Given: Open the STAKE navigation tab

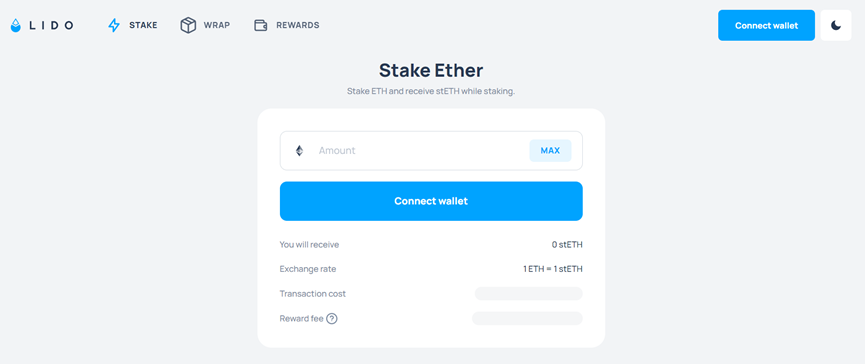Looking at the screenshot, I should 132,25.
